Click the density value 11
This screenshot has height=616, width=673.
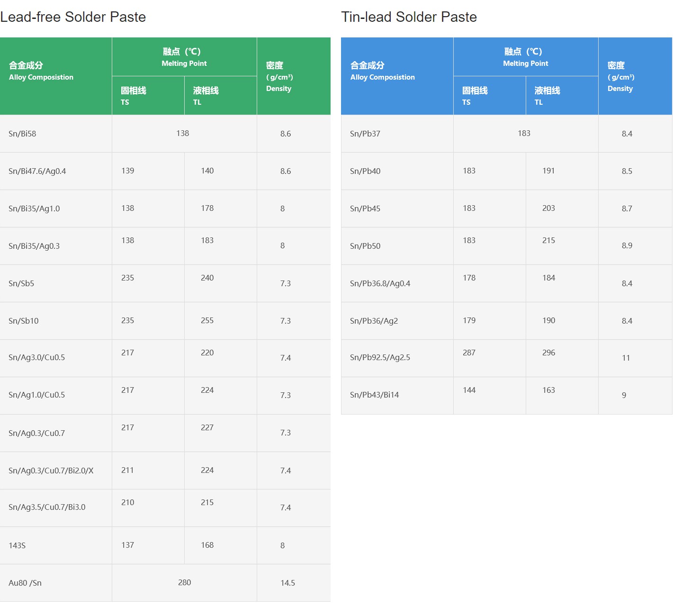pos(626,358)
